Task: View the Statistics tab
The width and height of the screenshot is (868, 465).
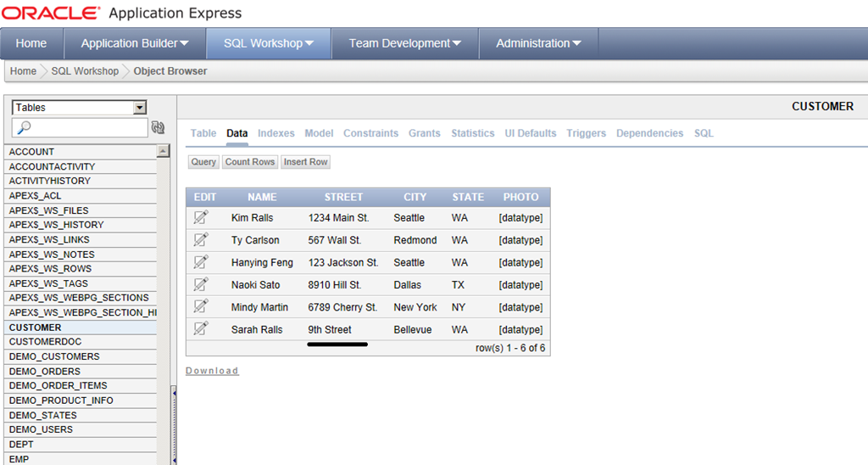Action: point(473,133)
